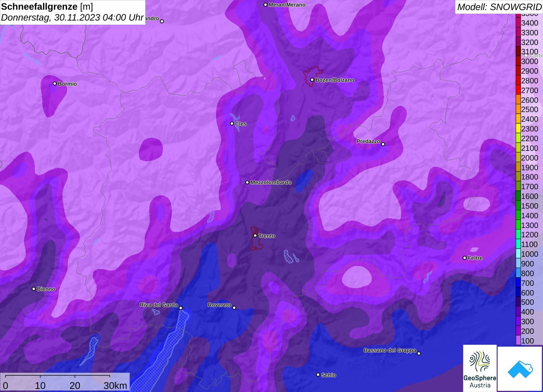Pick the legend color swatch for 100
543x392 pixels.
[x=518, y=341]
